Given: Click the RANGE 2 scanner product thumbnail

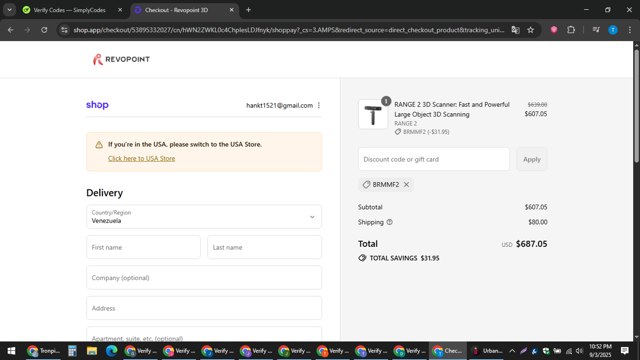Looking at the screenshot, I should [x=373, y=114].
